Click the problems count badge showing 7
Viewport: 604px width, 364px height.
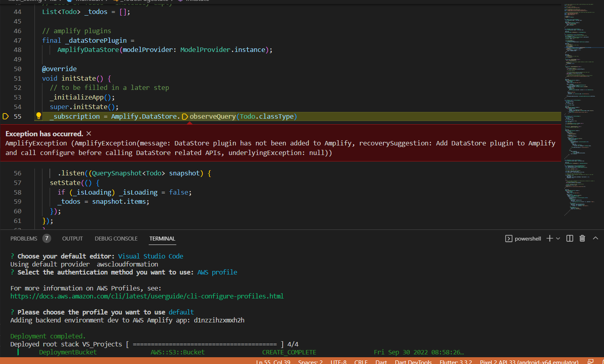click(47, 239)
